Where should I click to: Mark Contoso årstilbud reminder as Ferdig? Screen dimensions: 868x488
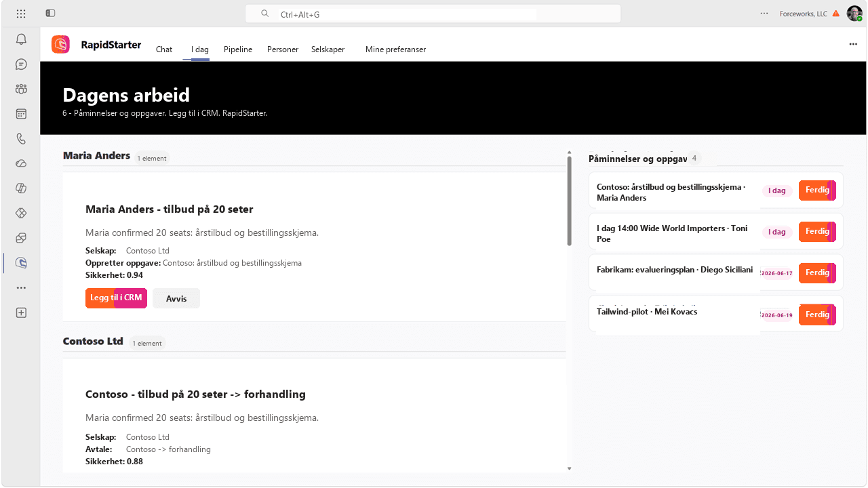pos(817,190)
